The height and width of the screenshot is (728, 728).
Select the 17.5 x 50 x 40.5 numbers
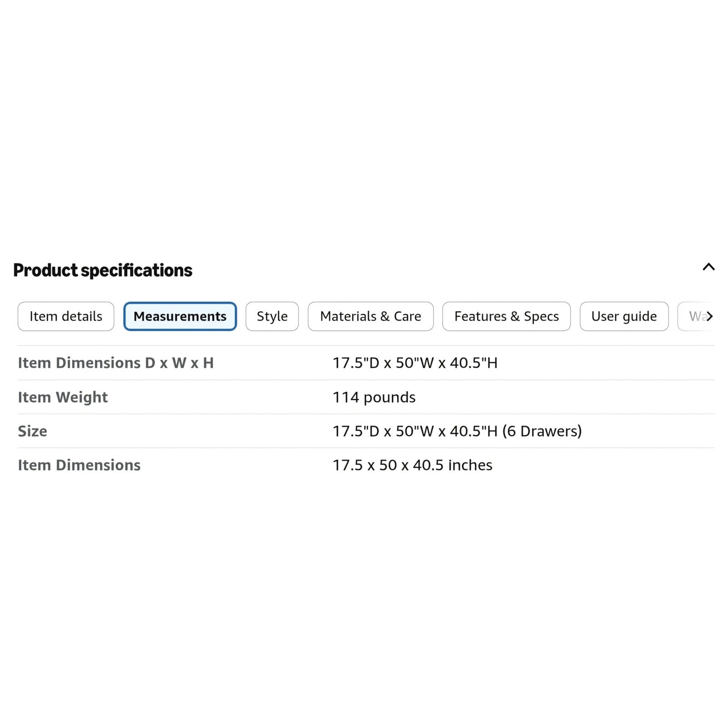[388, 465]
